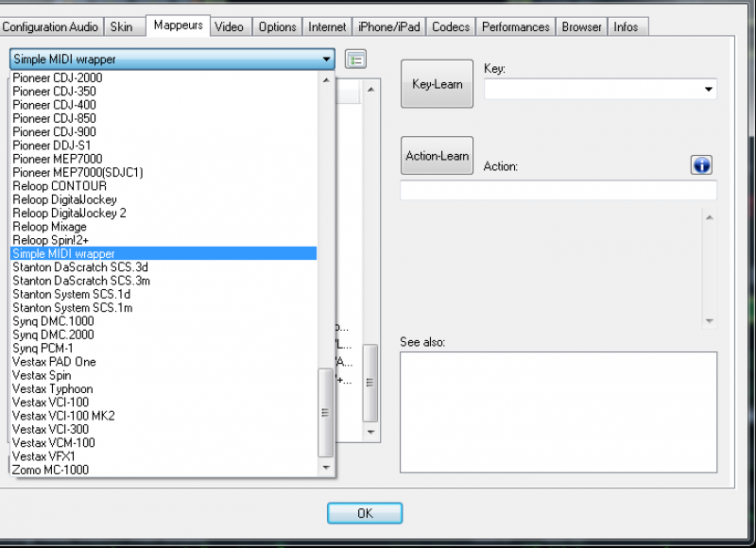
Task: Click the dropdown list scroll-down arrow
Action: 326,468
